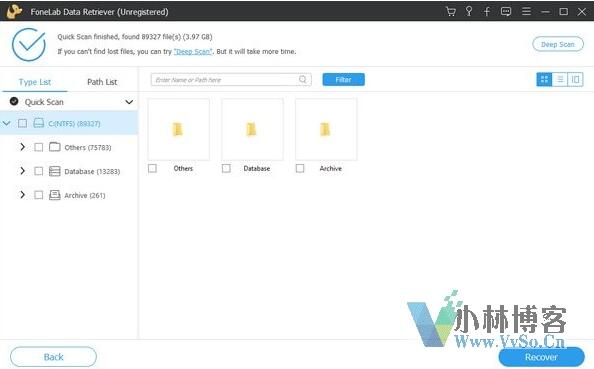Open the Database folder thumbnail
This screenshot has width=594, height=369.
tap(252, 129)
